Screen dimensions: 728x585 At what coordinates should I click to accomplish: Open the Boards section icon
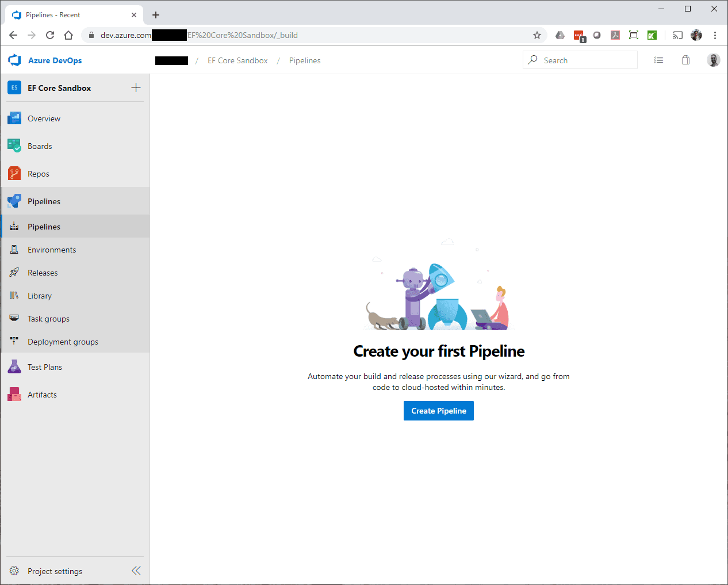(14, 146)
